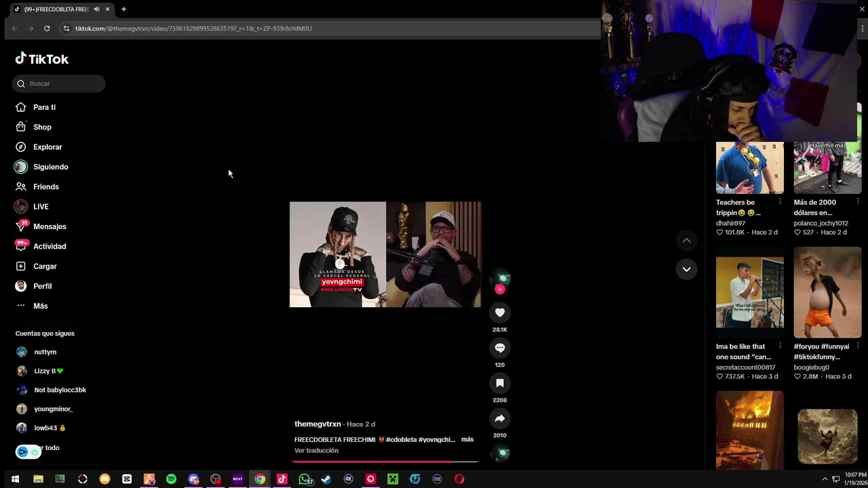The image size is (868, 488).
Task: Open Steam from the taskbar
Action: tap(326, 479)
